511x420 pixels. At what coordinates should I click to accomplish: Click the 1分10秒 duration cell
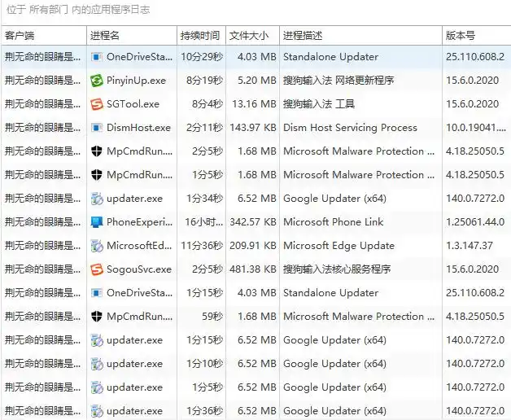coord(205,364)
